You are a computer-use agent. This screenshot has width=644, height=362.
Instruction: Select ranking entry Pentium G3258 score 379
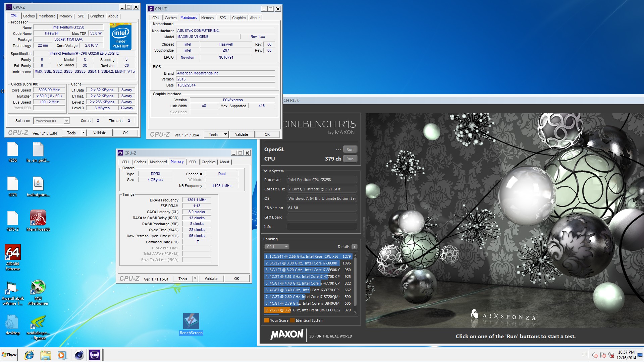[x=308, y=310]
